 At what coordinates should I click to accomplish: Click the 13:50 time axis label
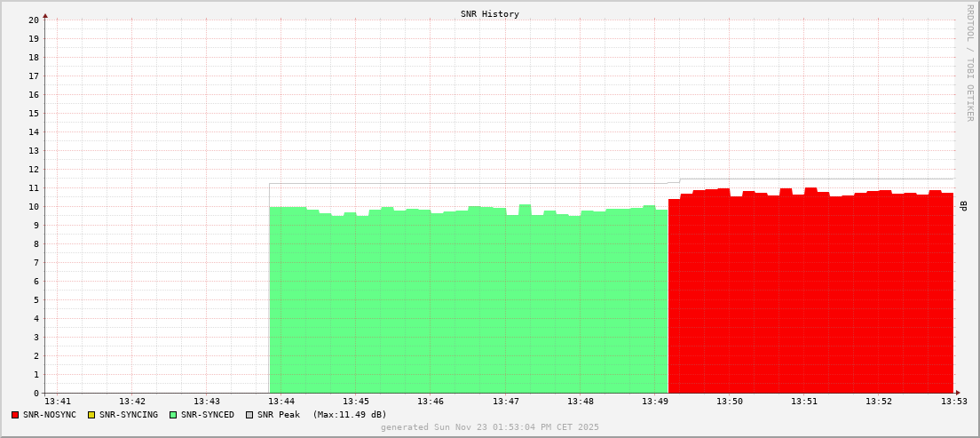[x=730, y=402]
